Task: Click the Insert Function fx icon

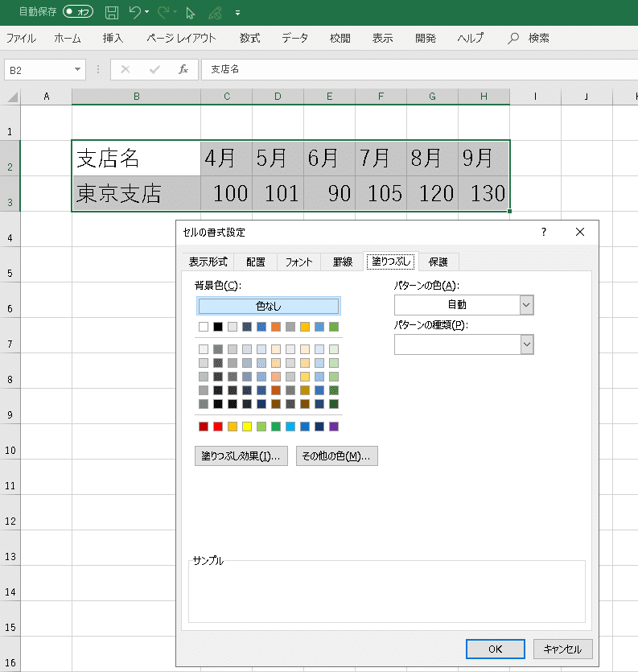Action: pos(183,69)
